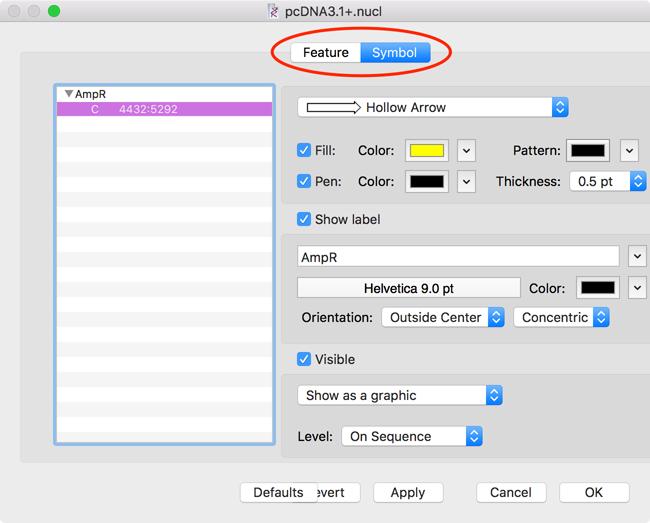Switch to the Feature tab
This screenshot has width=650, height=523.
coord(325,53)
